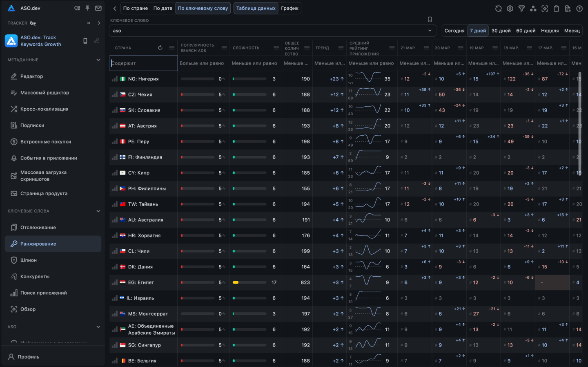The height and width of the screenshot is (367, 588).
Task: Switch to the По стране tab
Action: [135, 8]
